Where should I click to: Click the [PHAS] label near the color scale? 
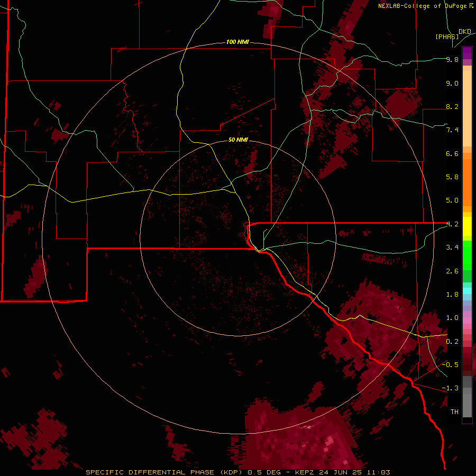447,36
